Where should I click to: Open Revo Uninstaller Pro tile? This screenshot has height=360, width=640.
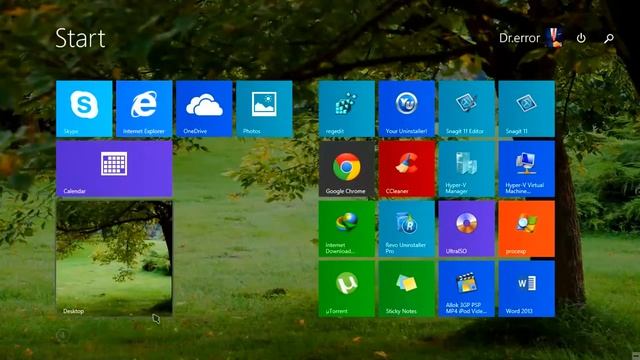tap(407, 229)
